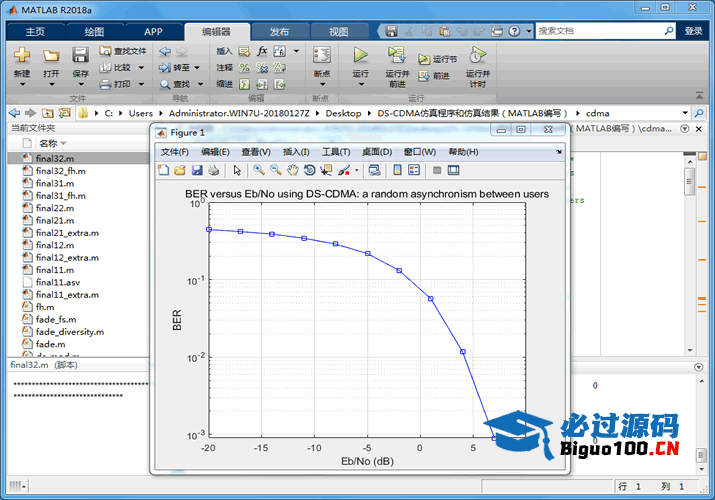Click the fx insert function icon
Screen dimensions: 715x500
click(262, 51)
